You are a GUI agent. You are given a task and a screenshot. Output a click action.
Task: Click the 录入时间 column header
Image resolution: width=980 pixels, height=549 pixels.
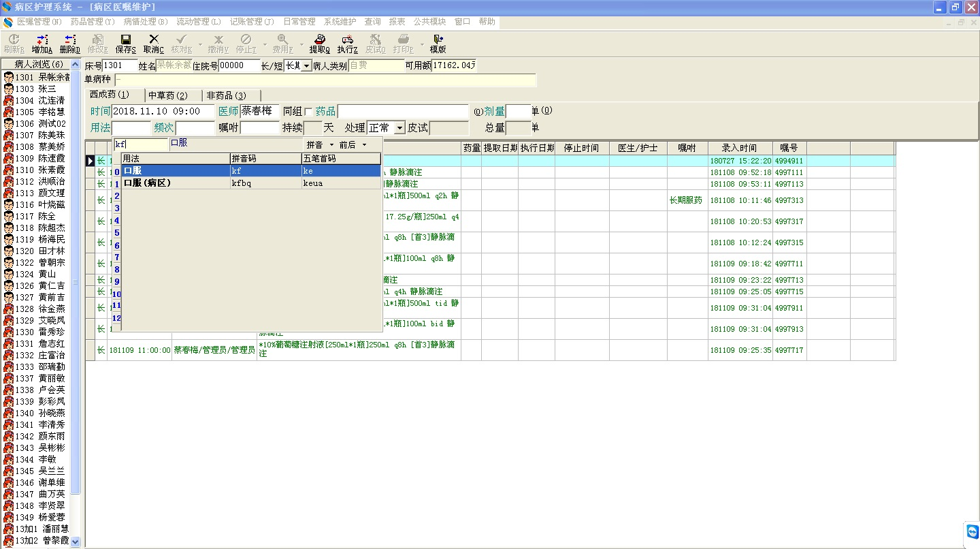pyautogui.click(x=740, y=148)
